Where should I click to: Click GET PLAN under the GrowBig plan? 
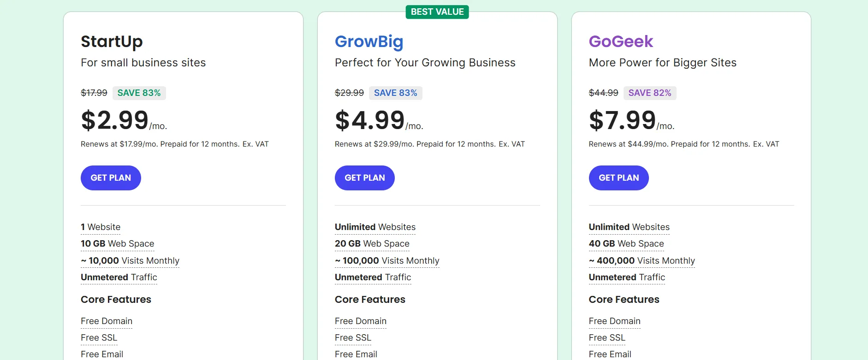click(364, 177)
